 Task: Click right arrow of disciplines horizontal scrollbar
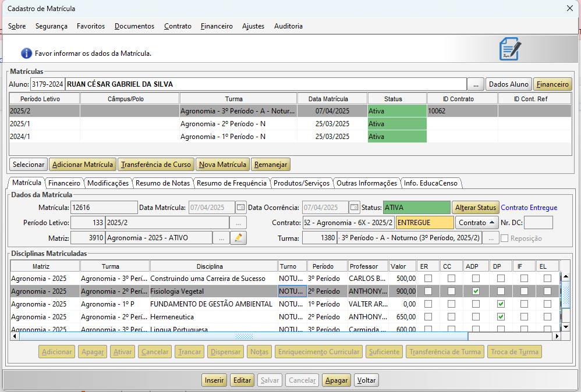point(557,336)
